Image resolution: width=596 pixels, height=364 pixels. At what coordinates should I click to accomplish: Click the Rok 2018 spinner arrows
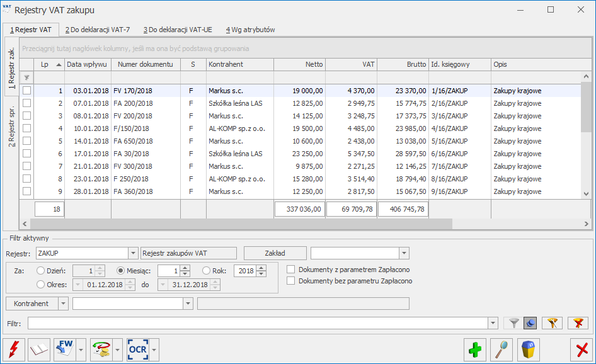tap(261, 271)
